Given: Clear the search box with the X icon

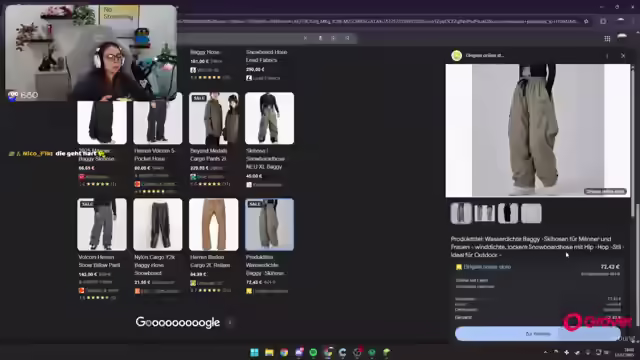Looking at the screenshot, I should pyautogui.click(x=305, y=38).
